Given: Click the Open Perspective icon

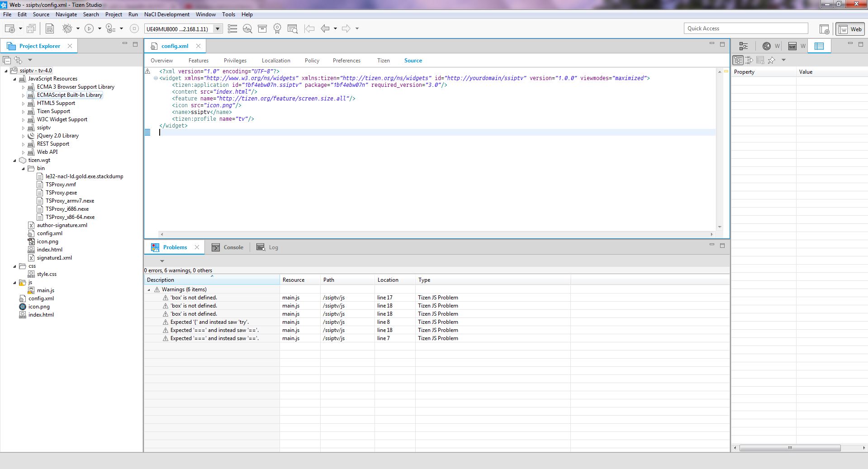Looking at the screenshot, I should tap(825, 29).
